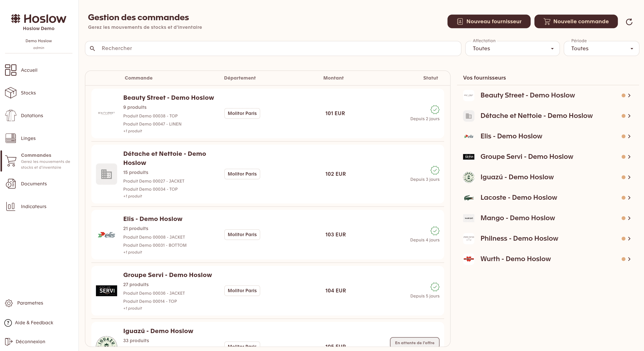Expand Iguazú supplier chevron
Viewport: 644px width, 351px height.
(x=629, y=177)
